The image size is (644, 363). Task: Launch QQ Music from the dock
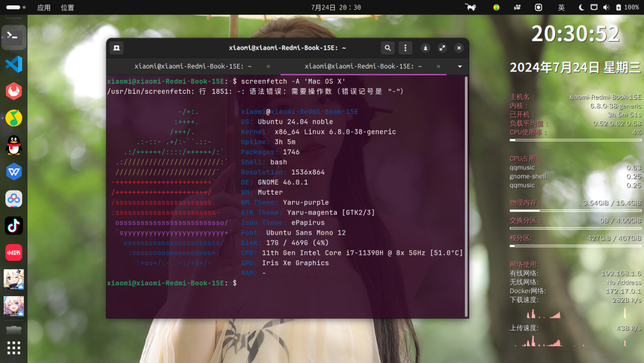14,118
